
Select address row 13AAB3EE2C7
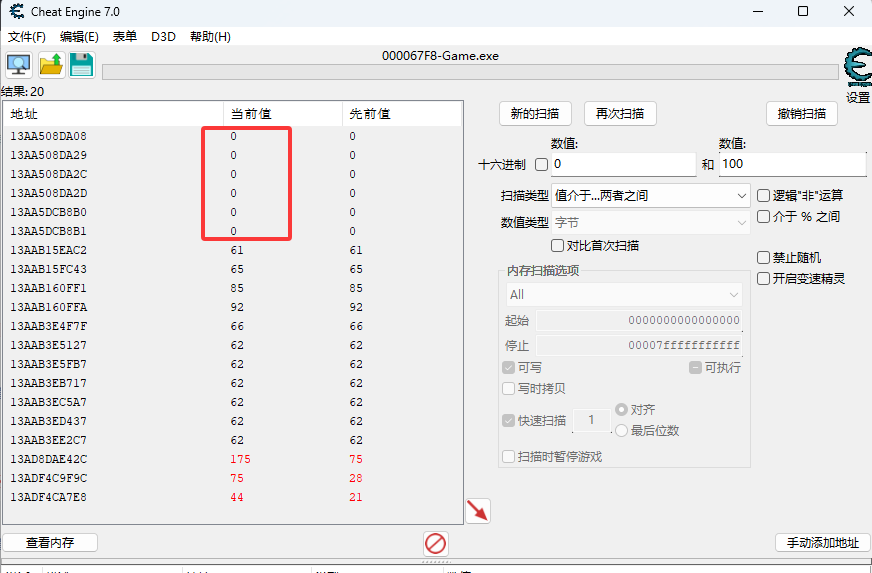click(x=233, y=440)
